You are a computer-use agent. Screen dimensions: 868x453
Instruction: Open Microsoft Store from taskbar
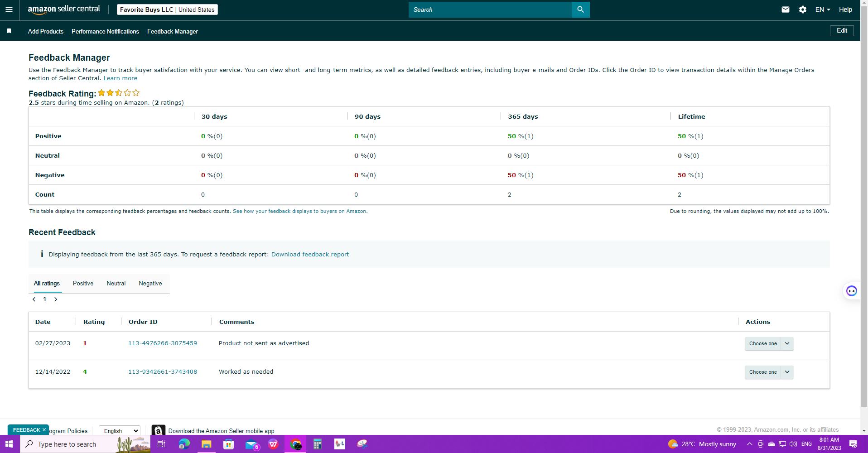(x=228, y=444)
